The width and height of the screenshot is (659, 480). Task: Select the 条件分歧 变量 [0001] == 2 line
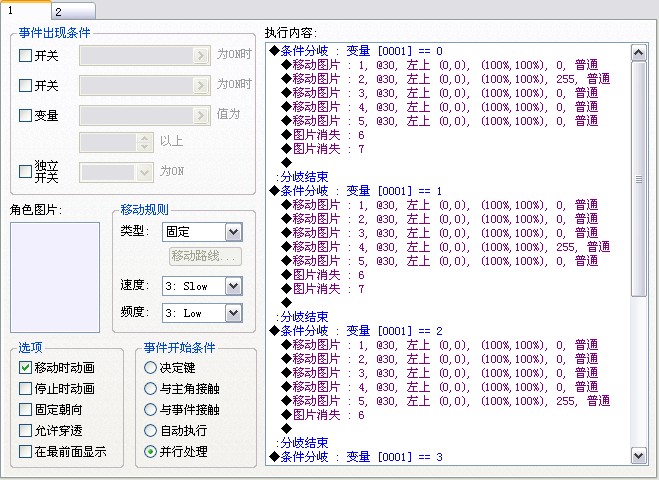(x=356, y=331)
